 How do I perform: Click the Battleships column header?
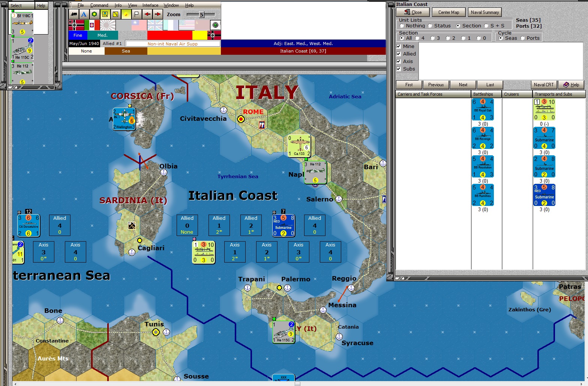(x=486, y=94)
